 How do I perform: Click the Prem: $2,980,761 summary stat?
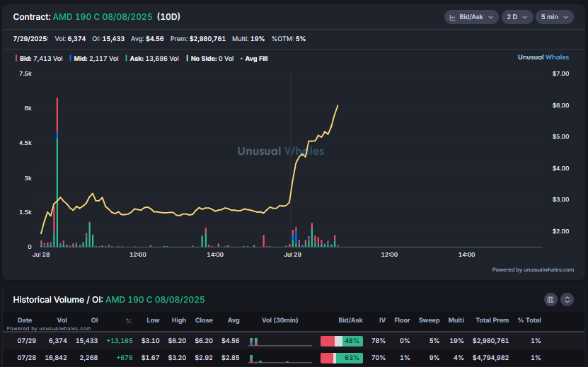(x=197, y=39)
